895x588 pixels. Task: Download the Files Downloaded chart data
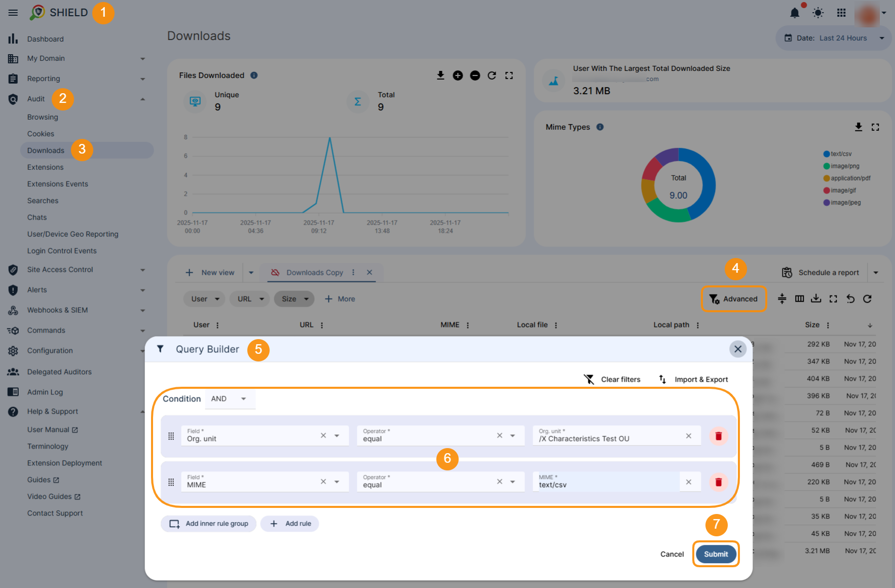pos(440,75)
